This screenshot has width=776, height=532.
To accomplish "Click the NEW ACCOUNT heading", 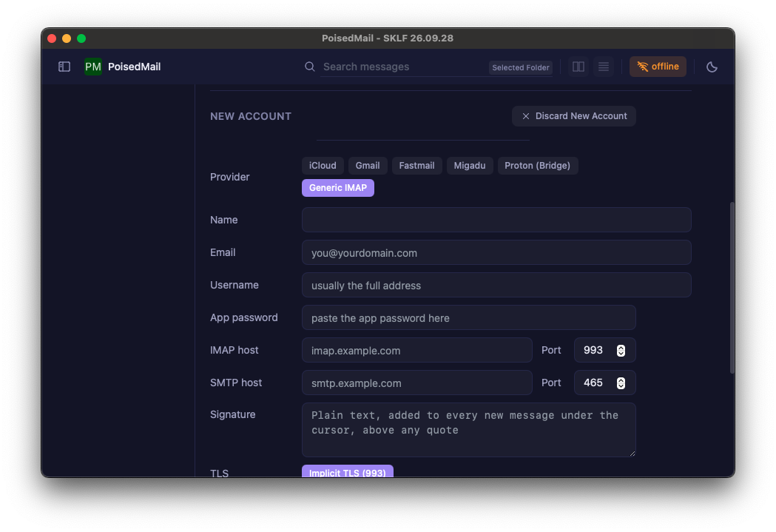I will point(251,116).
